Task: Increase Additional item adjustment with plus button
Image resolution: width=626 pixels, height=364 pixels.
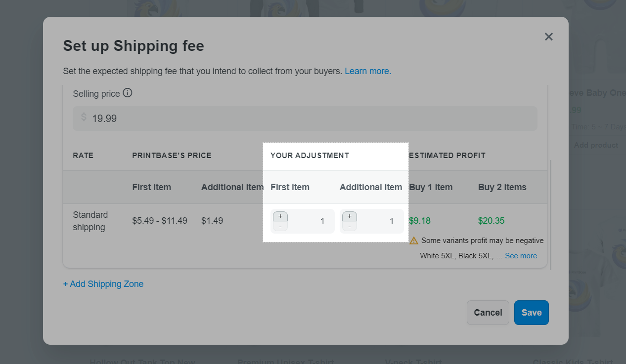Action: (350, 216)
